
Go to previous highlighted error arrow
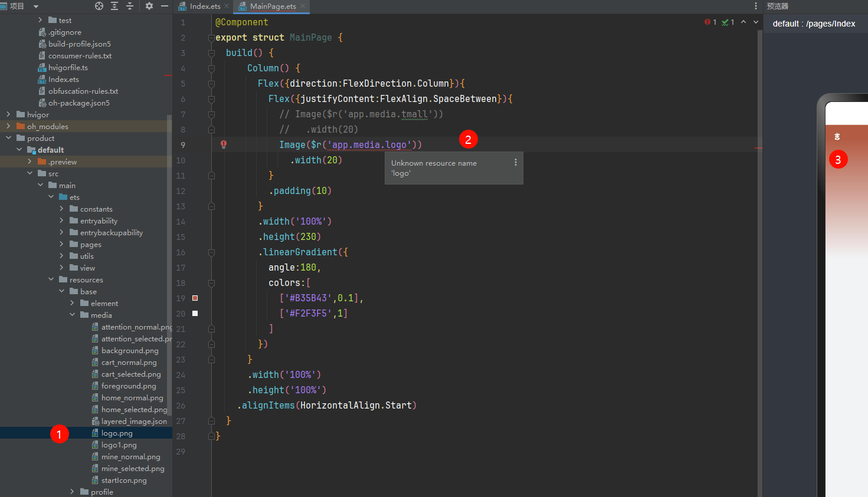tap(743, 22)
